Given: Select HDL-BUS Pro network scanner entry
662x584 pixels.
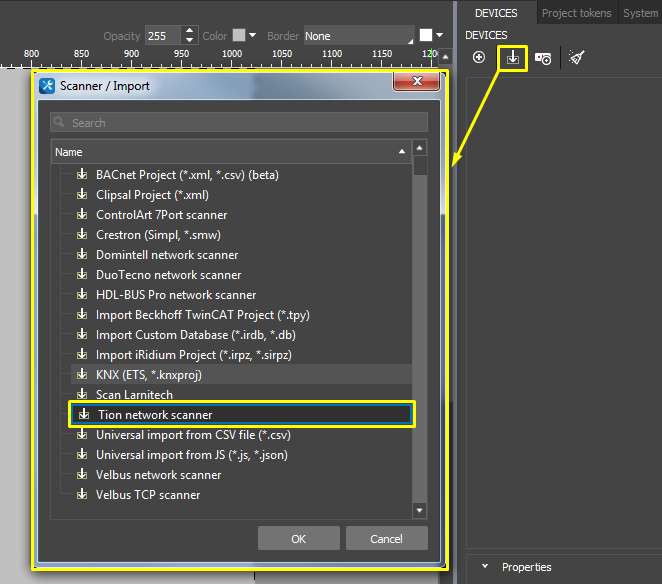Looking at the screenshot, I should click(176, 295).
